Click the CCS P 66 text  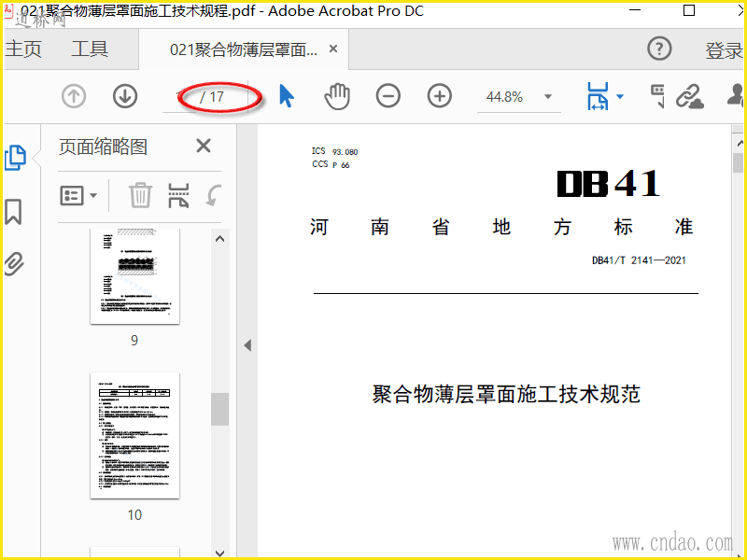tap(331, 164)
